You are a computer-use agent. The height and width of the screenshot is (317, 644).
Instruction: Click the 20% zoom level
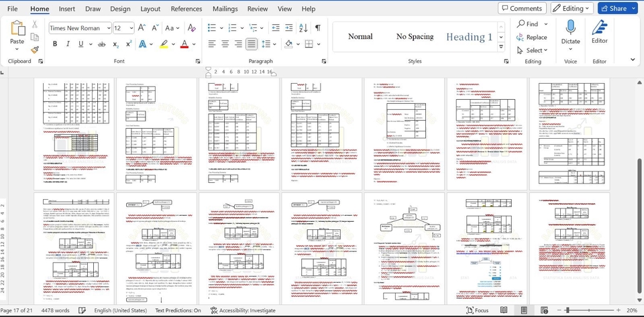point(632,310)
